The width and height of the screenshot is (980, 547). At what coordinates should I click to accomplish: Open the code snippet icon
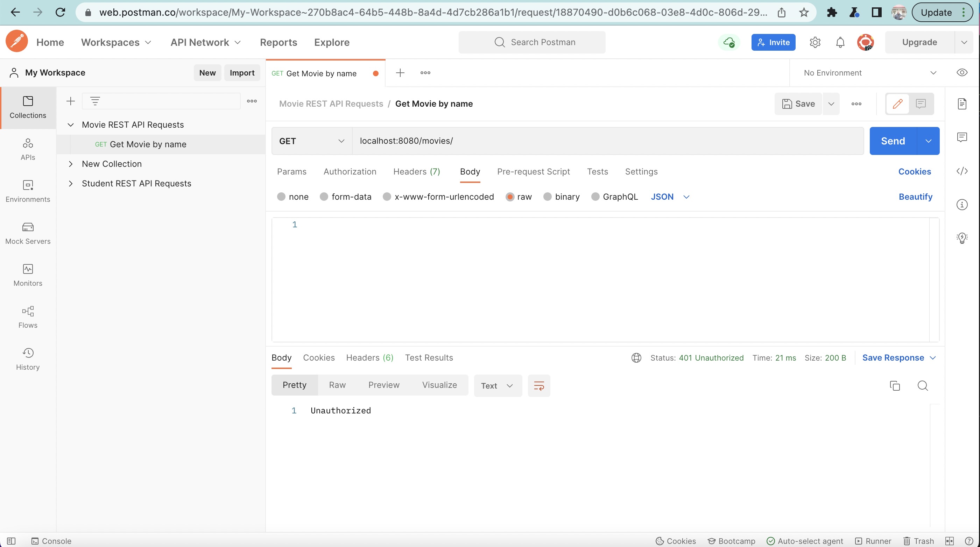click(962, 171)
